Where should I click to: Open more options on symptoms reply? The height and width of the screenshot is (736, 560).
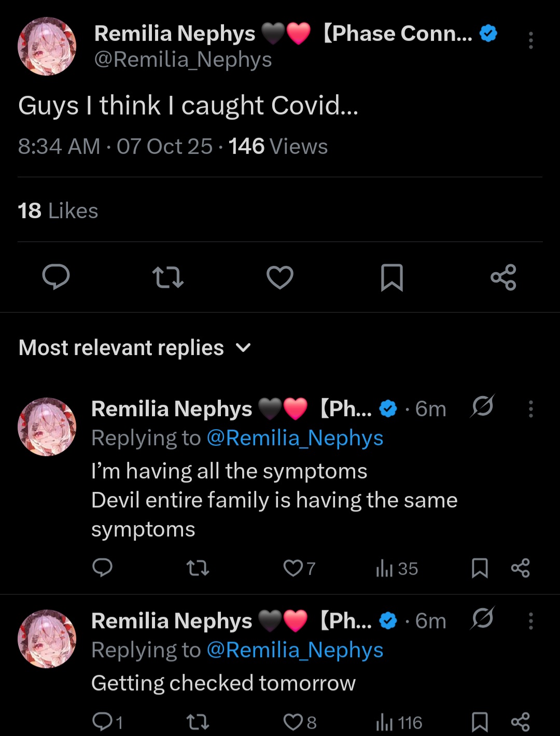tap(530, 409)
